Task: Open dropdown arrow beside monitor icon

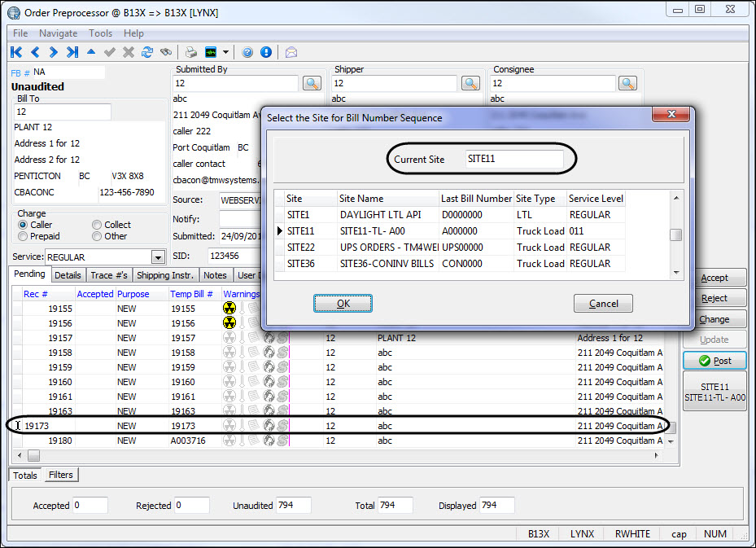Action: (225, 52)
